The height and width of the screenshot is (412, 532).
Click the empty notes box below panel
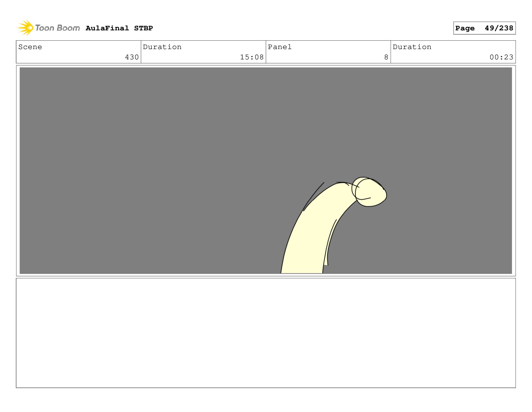266,333
